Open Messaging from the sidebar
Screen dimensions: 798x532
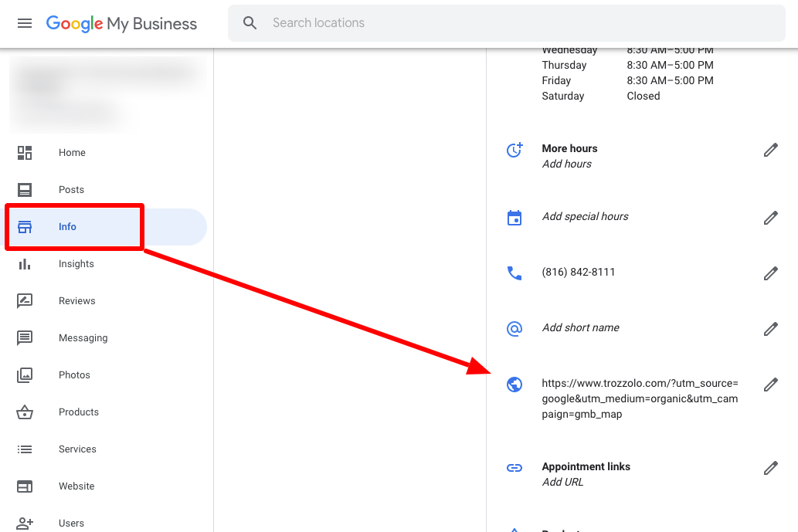[83, 338]
